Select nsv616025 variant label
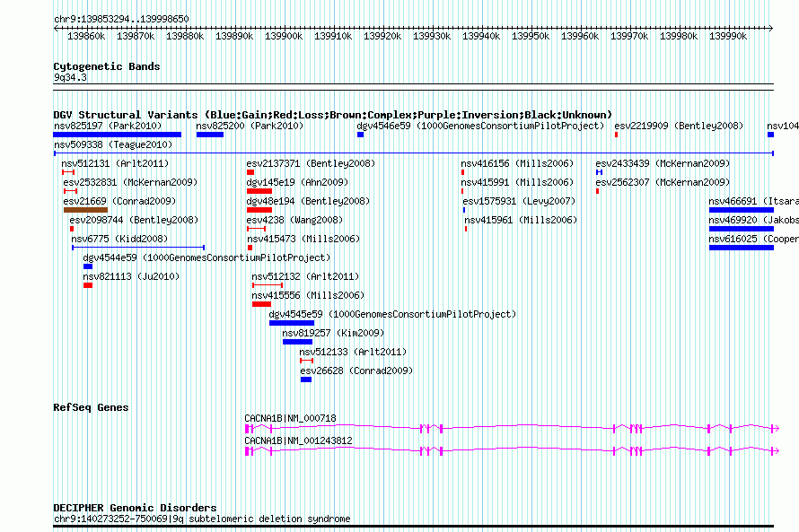The width and height of the screenshot is (799, 532). point(753,239)
